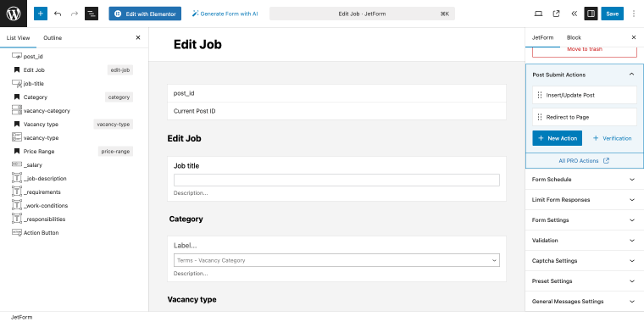Viewport: 644px width, 322px height.
Task: Switch to the JetForm sidebar tab
Action: pos(542,37)
